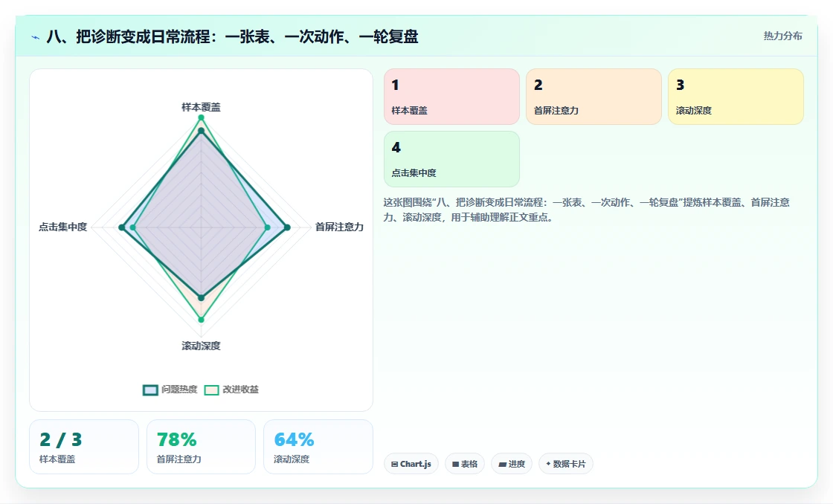
Task: Click the 改进收益 legend color box
Action: pyautogui.click(x=211, y=390)
